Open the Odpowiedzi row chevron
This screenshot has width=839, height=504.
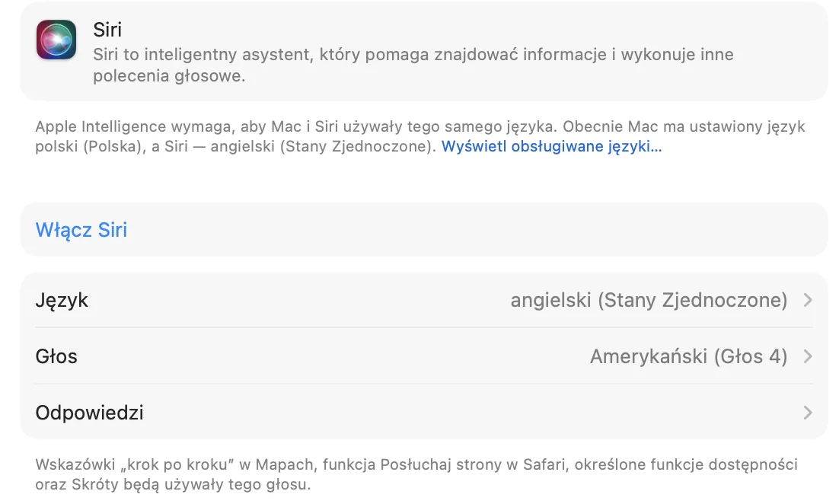pos(808,413)
